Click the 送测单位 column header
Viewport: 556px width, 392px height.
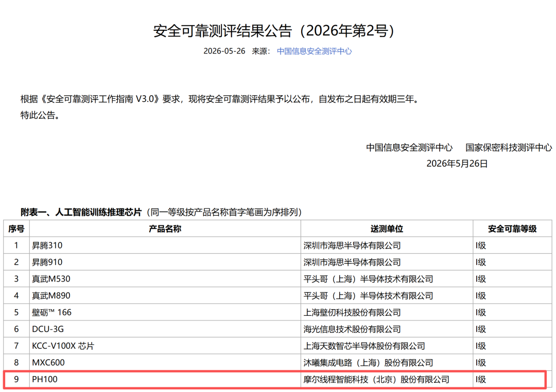click(387, 228)
